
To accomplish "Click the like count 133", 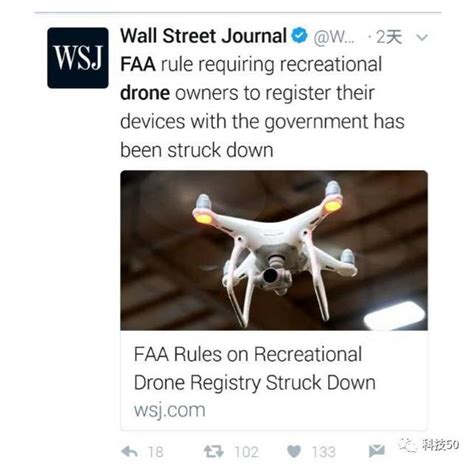I will (x=324, y=452).
